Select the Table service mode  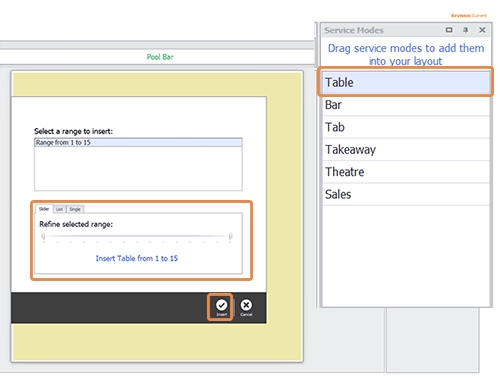click(x=406, y=82)
